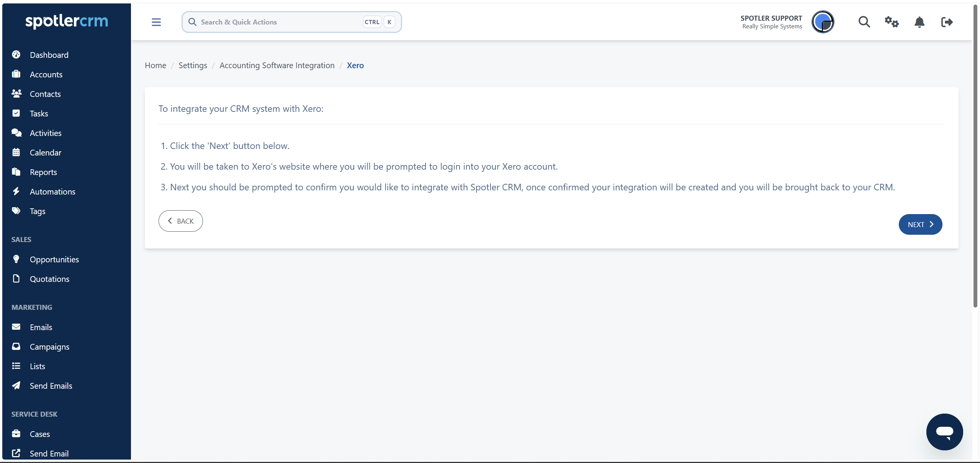Screen dimensions: 980x463
Task: Open the Tasks menu item
Action: click(39, 113)
